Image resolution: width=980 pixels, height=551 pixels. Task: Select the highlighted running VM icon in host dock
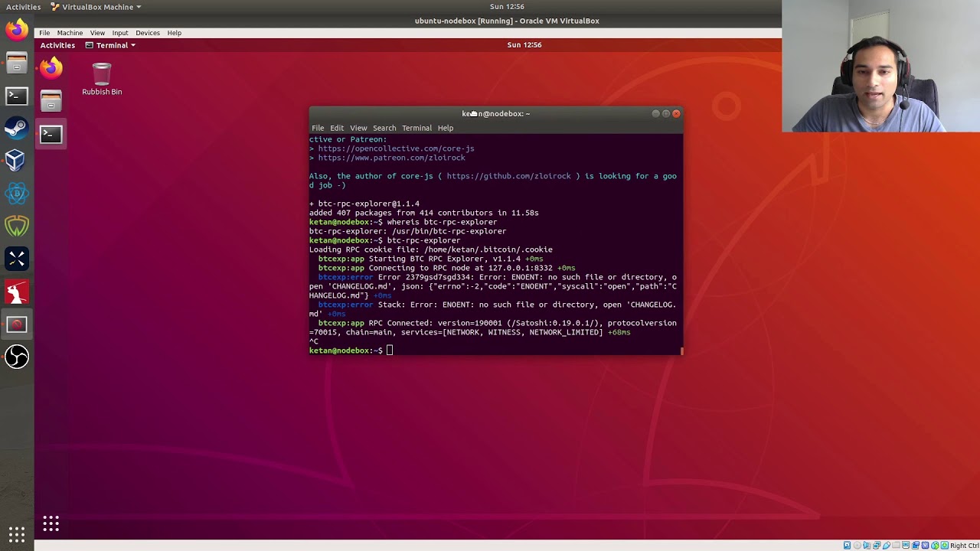[x=17, y=324]
